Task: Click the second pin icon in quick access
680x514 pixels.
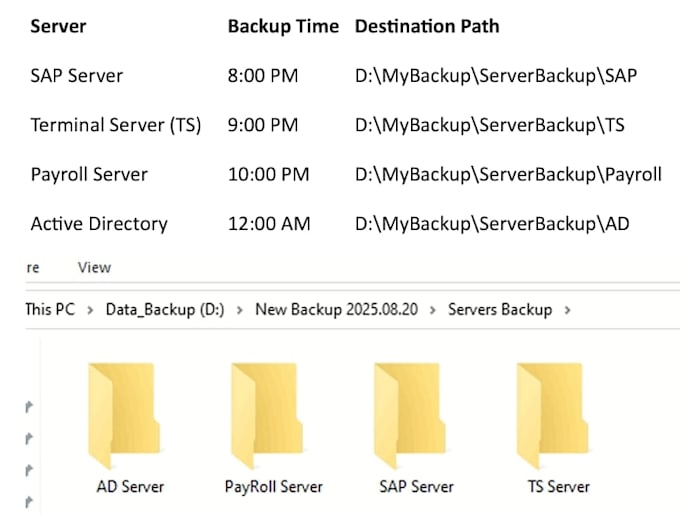Action: [29, 439]
